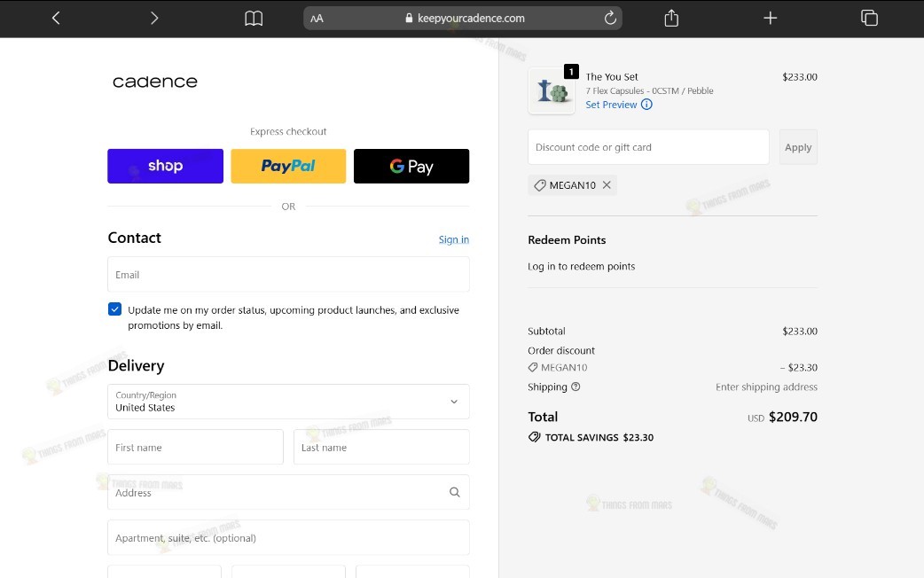This screenshot has width=924, height=578.
Task: Click The You Set product thumbnail
Action: 552,91
